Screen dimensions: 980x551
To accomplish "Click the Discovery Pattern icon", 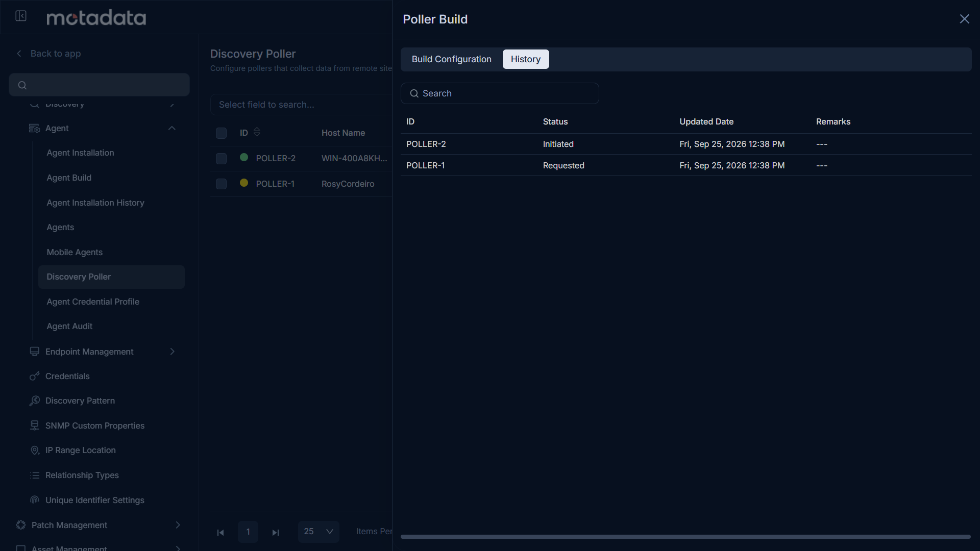I will coord(34,401).
